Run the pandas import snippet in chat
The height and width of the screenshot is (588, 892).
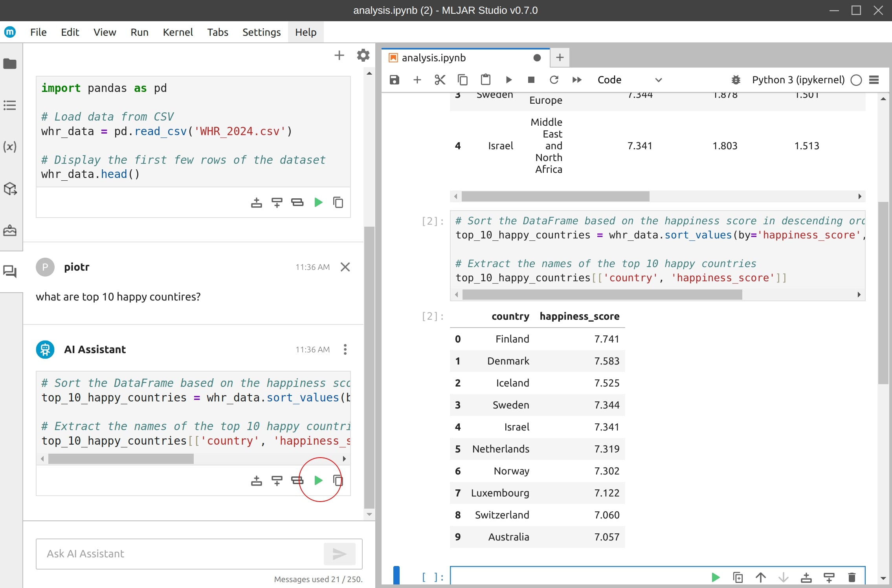(318, 202)
